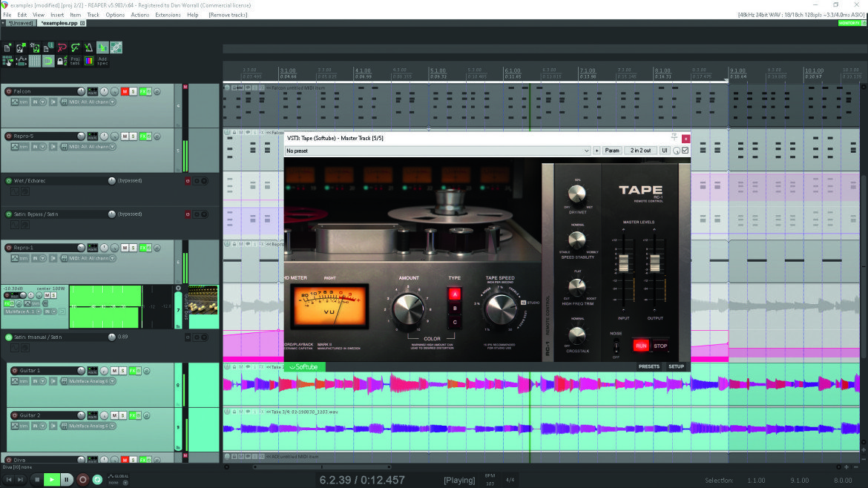Toggle the ripple editing toolbar icon
Screen dimensions: 868x488
[x=7, y=61]
